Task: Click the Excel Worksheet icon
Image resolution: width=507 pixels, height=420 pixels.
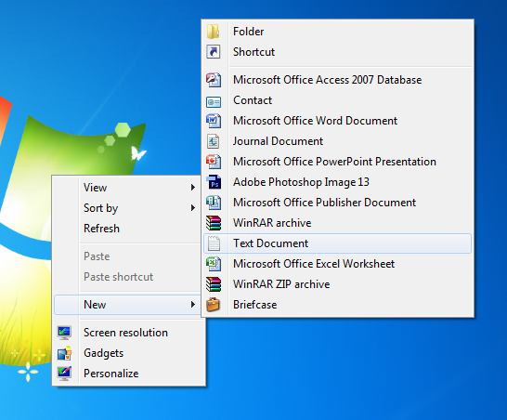Action: (214, 264)
